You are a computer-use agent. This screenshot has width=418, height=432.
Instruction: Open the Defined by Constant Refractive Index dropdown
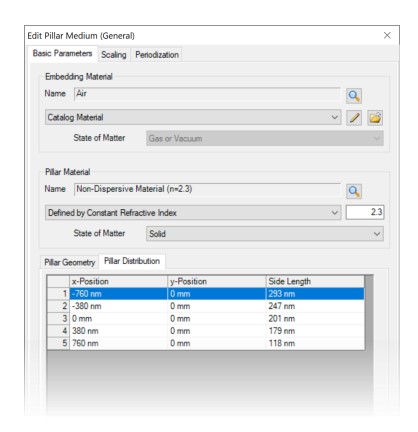193,213
